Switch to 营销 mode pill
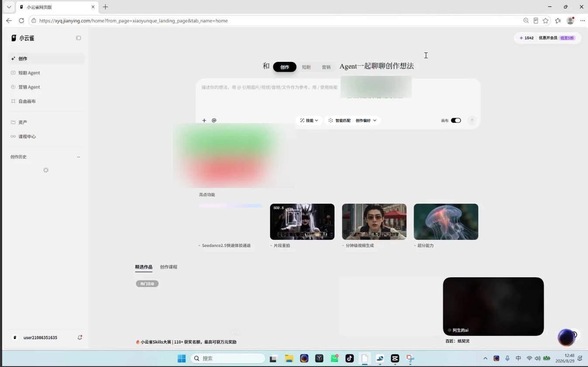Image resolution: width=588 pixels, height=367 pixels. click(x=326, y=67)
